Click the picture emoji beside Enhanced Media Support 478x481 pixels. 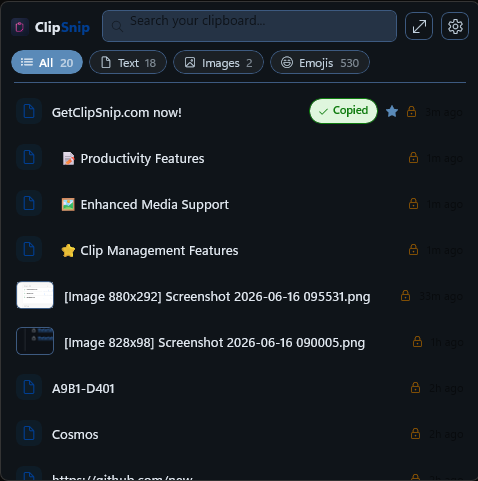(x=68, y=204)
